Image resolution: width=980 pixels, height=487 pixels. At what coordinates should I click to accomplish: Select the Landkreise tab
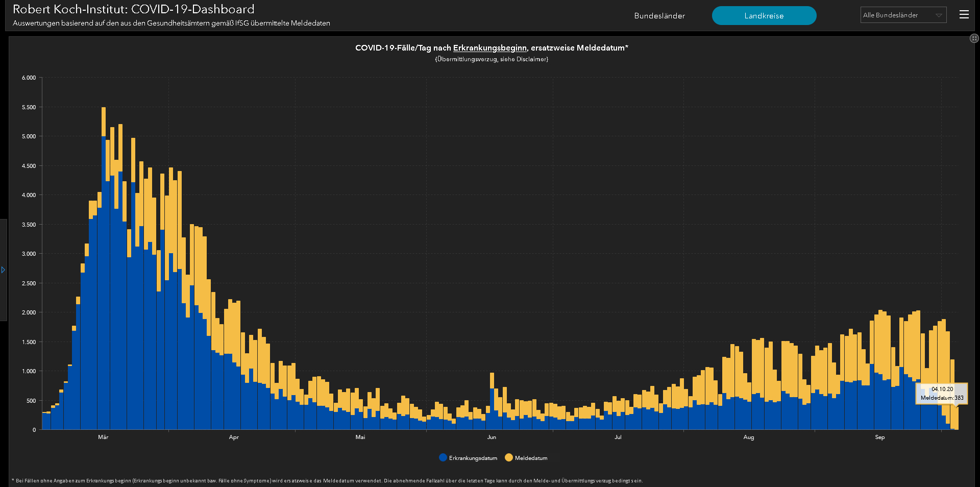[764, 16]
